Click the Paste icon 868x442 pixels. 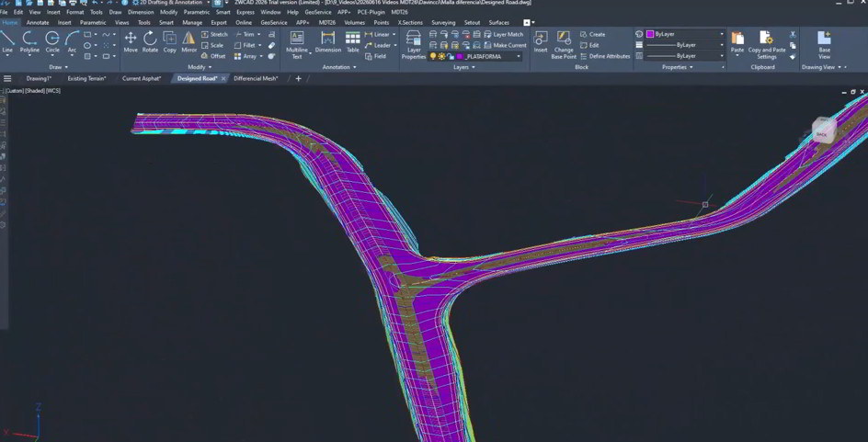737,40
